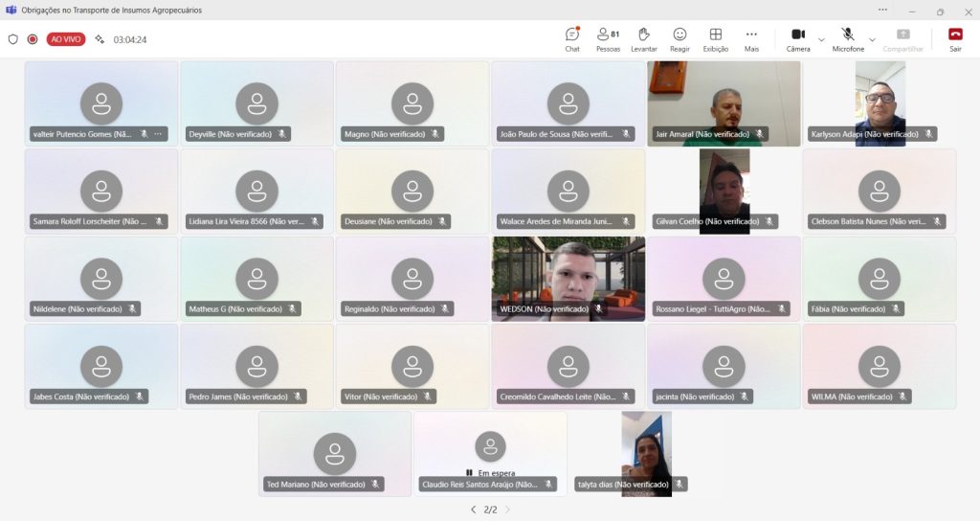Raise hand with Levantar button
980x521 pixels.
[644, 38]
